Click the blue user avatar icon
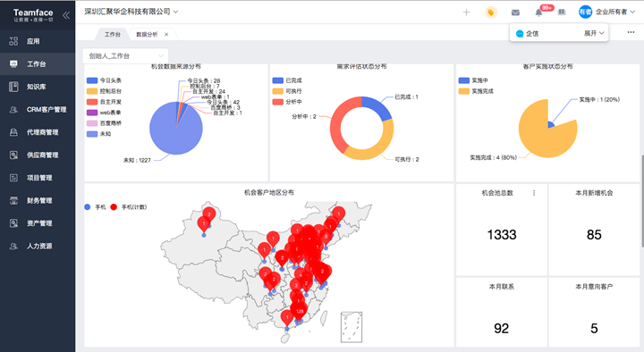This screenshot has width=644, height=352. coord(585,12)
